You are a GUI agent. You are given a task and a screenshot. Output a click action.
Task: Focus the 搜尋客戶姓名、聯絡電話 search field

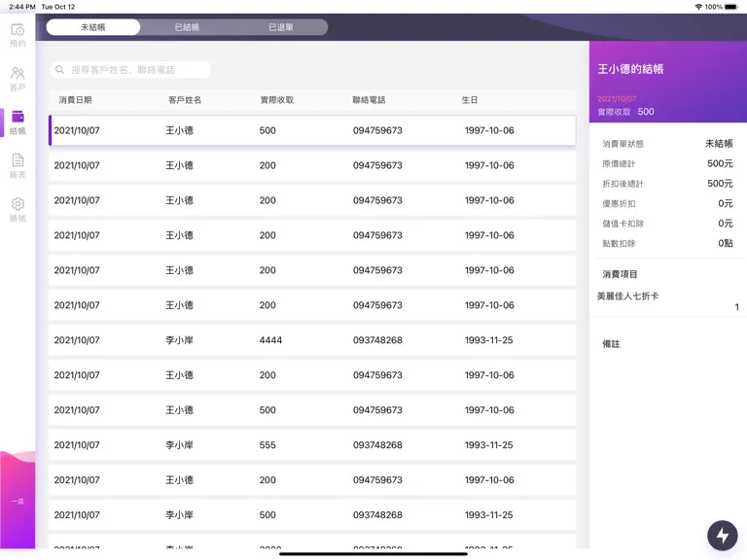[130, 70]
